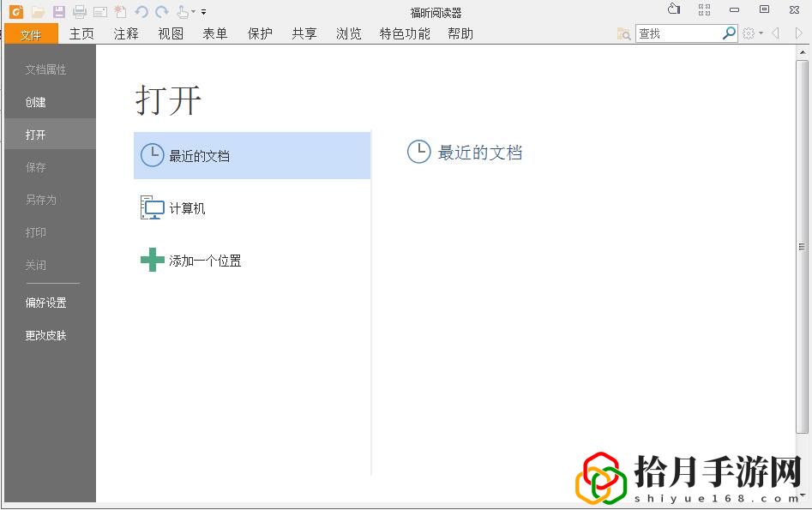
Task: Click the open folder icon in quick toolbar
Action: 38,11
